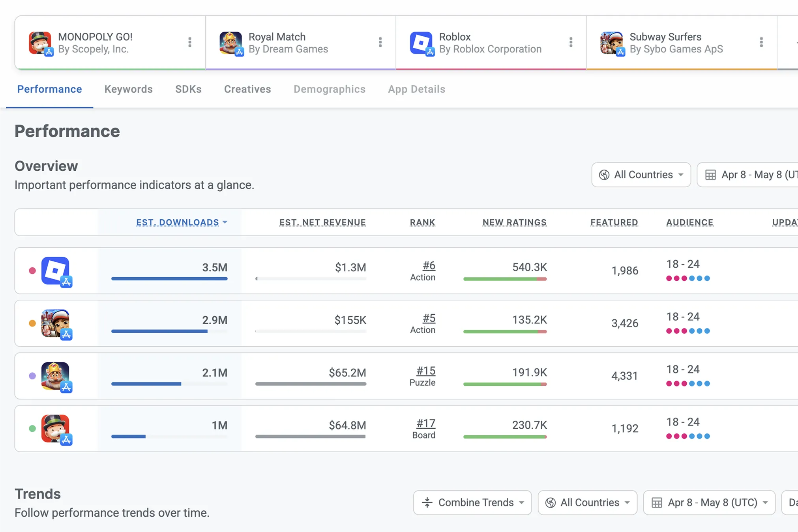Image resolution: width=798 pixels, height=532 pixels.
Task: Open Subway Surfers three-dot options menu
Action: (761, 42)
